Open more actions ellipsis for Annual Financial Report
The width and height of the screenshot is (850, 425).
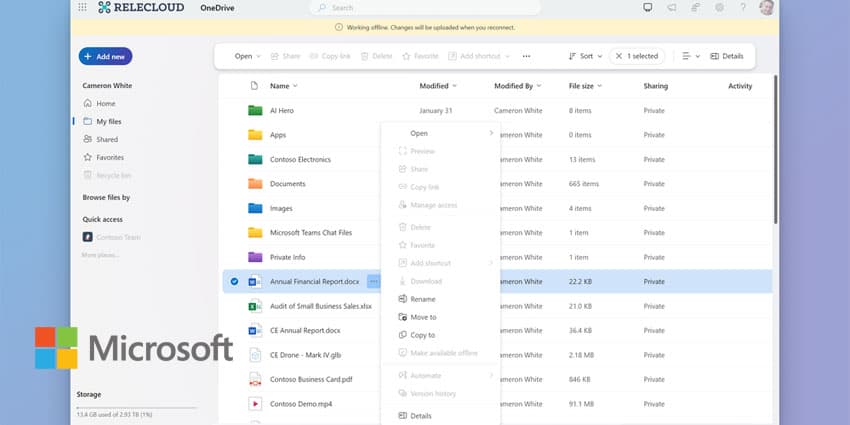(373, 281)
